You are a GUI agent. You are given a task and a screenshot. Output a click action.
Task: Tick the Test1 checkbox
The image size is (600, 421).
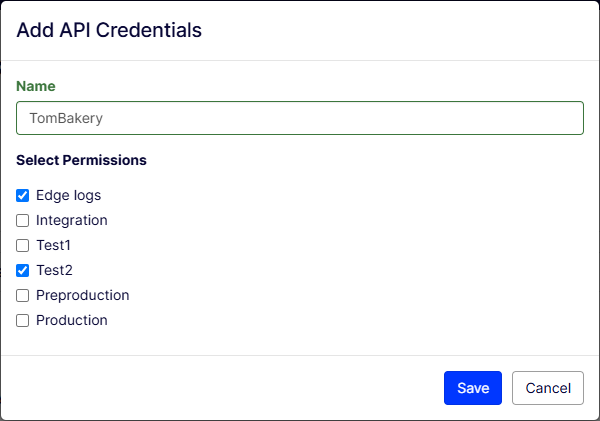point(23,246)
